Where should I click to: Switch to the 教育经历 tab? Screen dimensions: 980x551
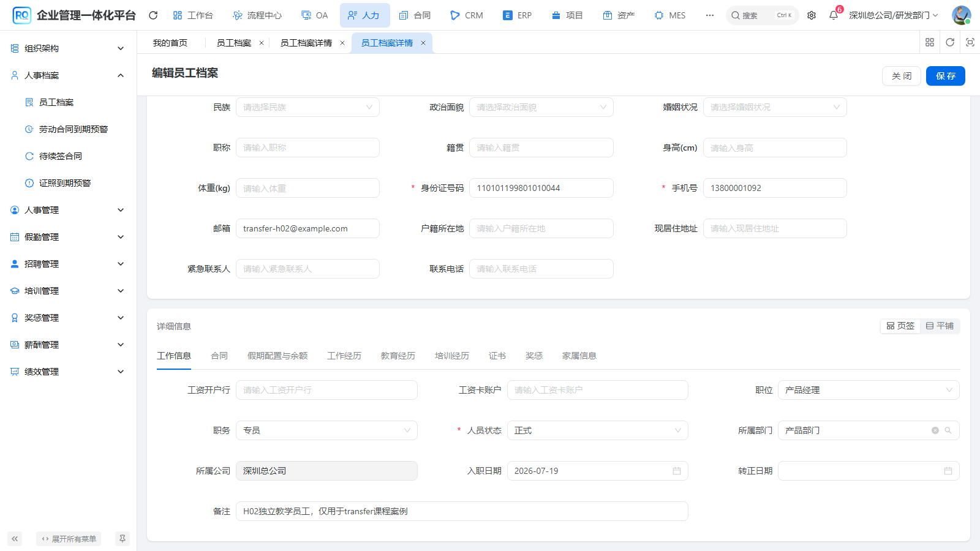pyautogui.click(x=398, y=356)
